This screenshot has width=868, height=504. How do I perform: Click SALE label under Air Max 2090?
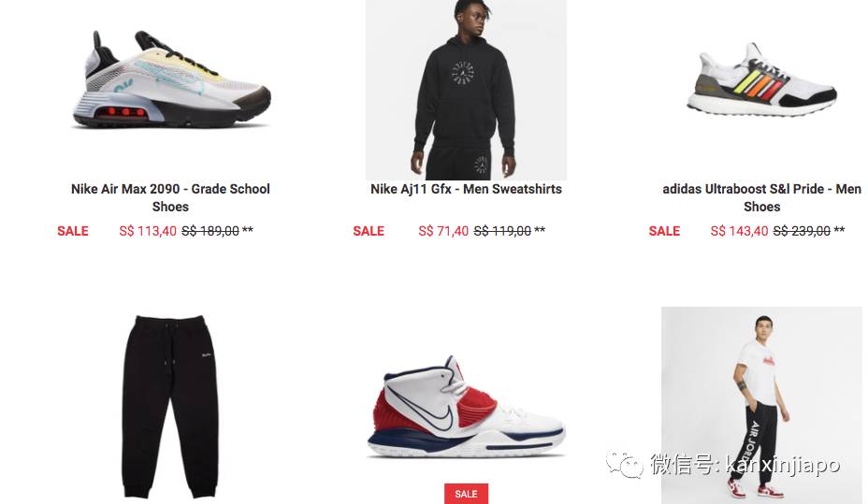(x=73, y=231)
